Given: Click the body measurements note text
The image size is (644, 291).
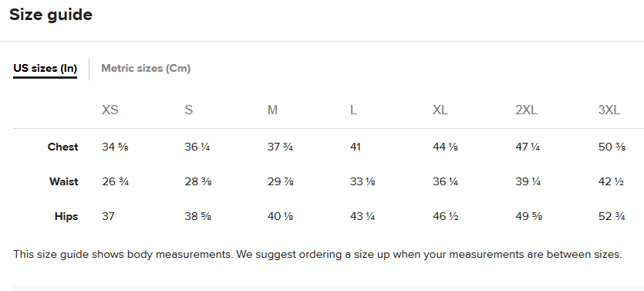Looking at the screenshot, I should (x=318, y=255).
